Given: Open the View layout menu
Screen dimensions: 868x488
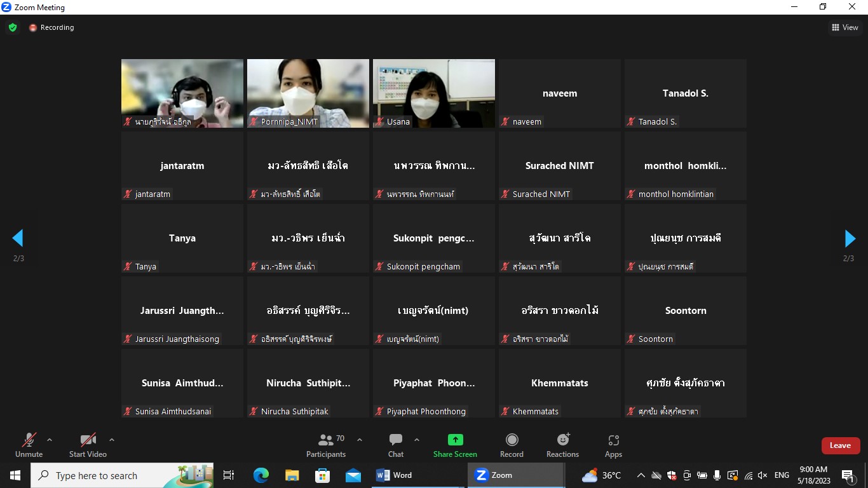Looking at the screenshot, I should [x=844, y=27].
